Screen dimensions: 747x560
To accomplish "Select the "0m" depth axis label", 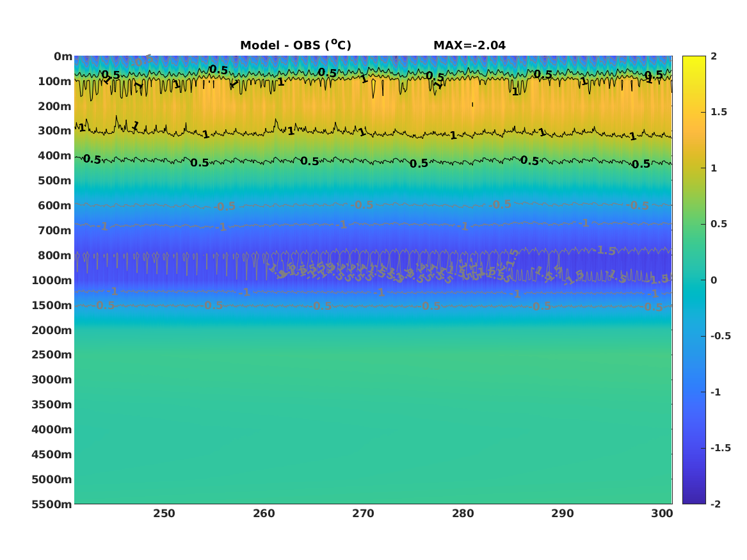I will pyautogui.click(x=63, y=57).
